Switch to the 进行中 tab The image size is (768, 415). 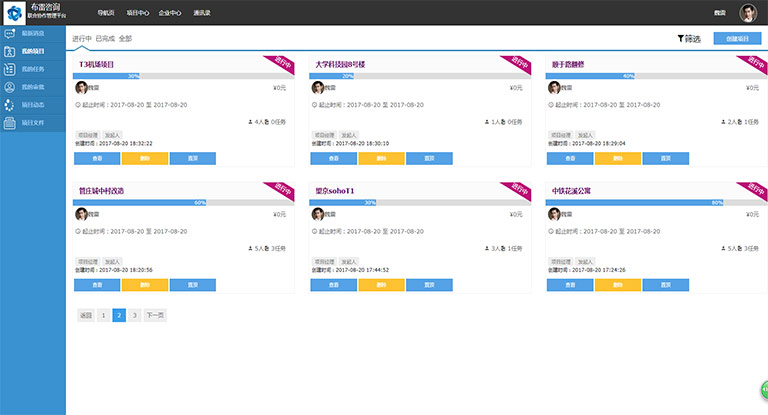(82, 39)
